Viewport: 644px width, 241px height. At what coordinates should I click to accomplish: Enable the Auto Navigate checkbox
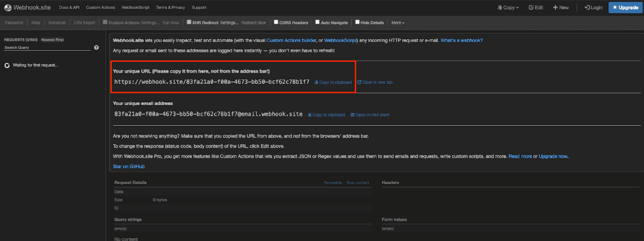tap(317, 22)
